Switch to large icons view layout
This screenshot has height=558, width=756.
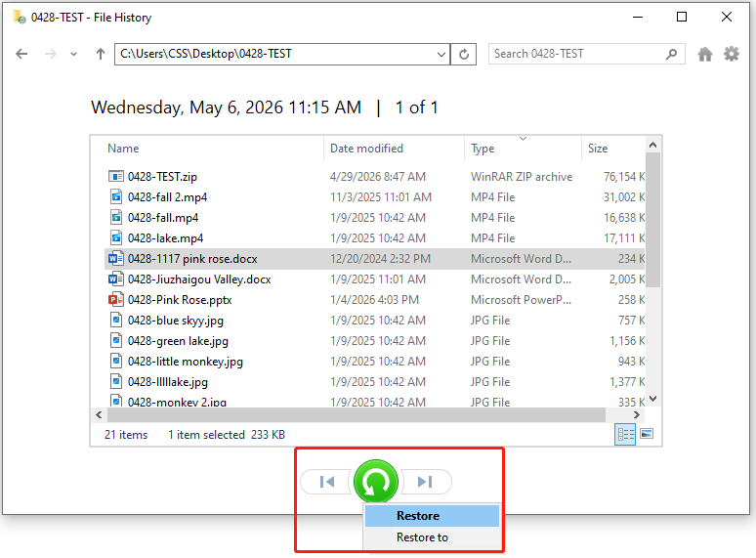click(x=647, y=434)
